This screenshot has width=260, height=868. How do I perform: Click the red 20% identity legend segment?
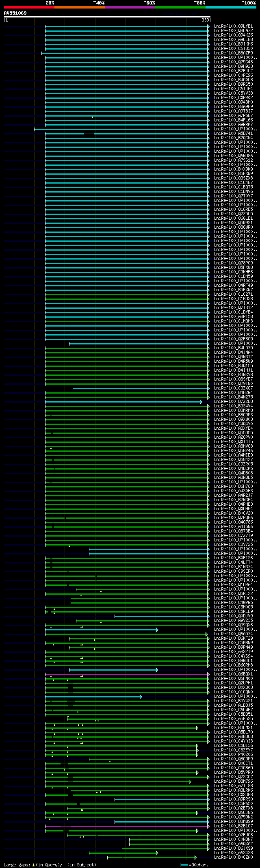(29, 7)
